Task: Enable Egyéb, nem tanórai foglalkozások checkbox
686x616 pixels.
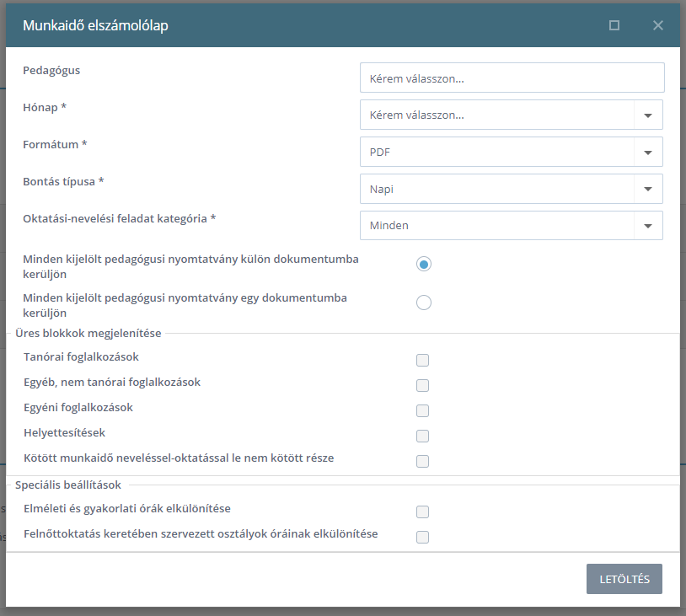Action: click(x=422, y=385)
